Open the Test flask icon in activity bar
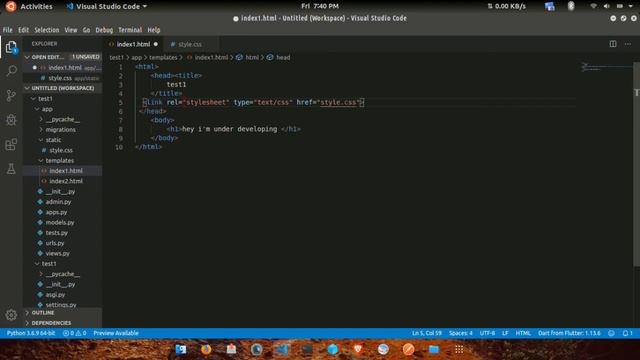640x360 pixels. [x=11, y=169]
